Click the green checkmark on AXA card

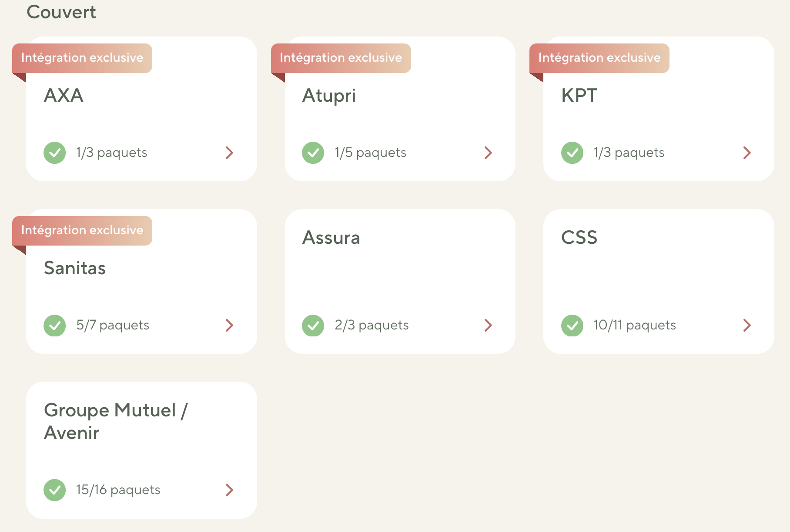click(x=55, y=153)
